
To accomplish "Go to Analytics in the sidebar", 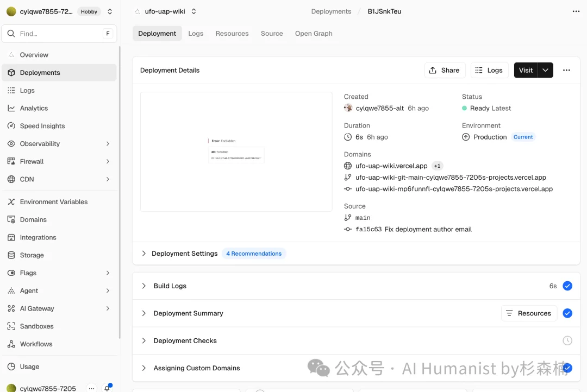I will click(59, 108).
